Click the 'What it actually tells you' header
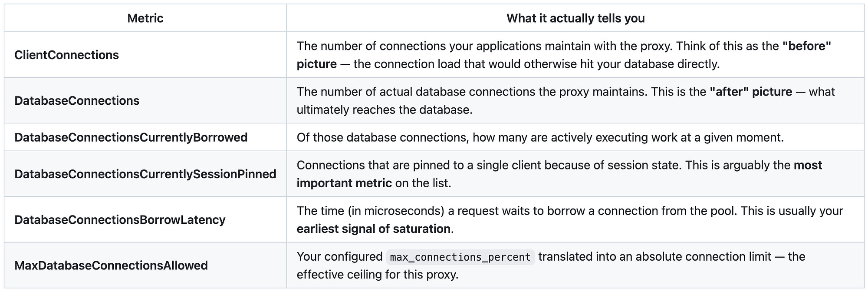This screenshot has width=868, height=292. tap(575, 18)
